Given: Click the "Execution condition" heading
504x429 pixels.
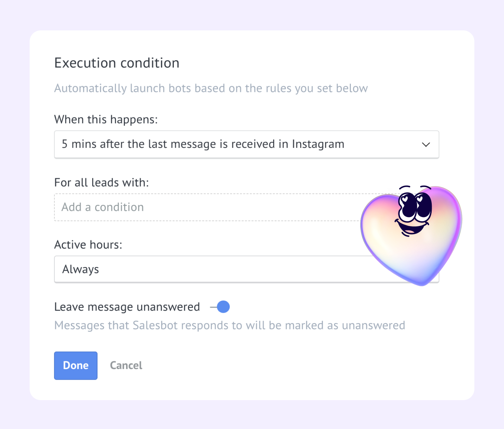Looking at the screenshot, I should 117,63.
